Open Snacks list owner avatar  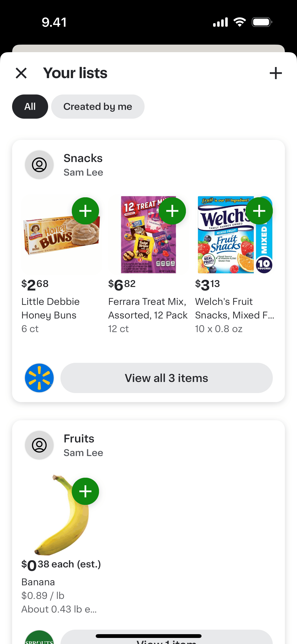(39, 165)
